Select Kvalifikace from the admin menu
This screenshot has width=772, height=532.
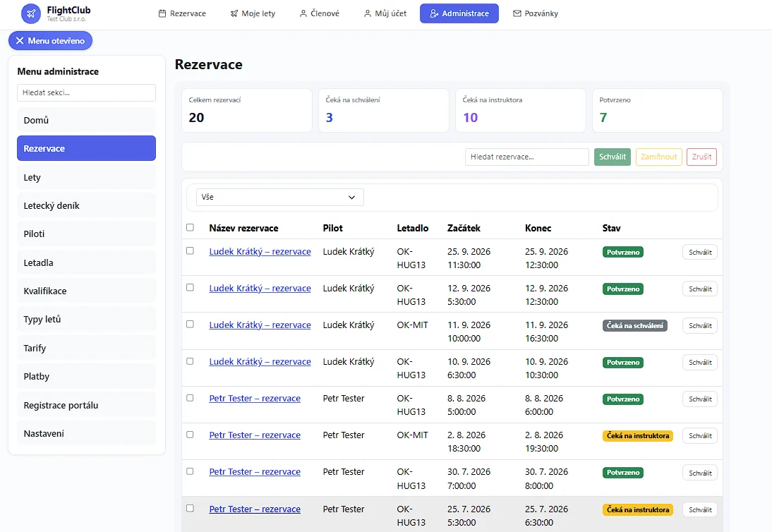86,291
